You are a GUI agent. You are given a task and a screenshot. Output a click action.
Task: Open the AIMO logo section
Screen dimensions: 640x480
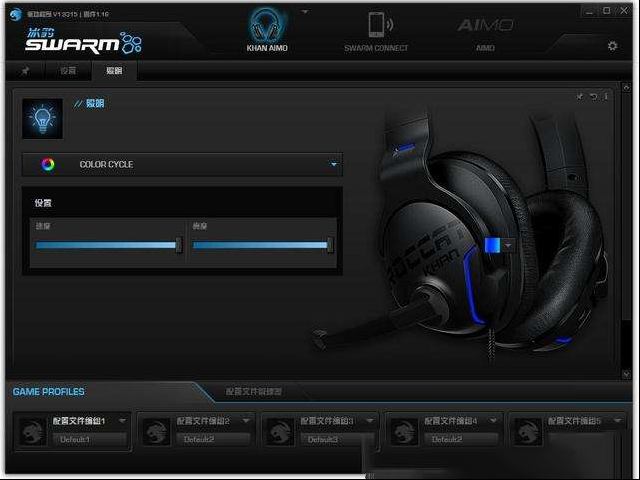point(485,26)
